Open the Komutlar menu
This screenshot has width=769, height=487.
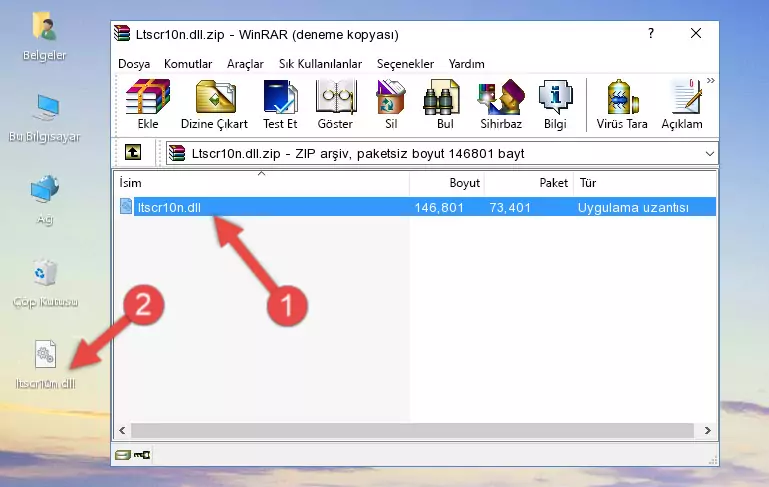coord(188,64)
